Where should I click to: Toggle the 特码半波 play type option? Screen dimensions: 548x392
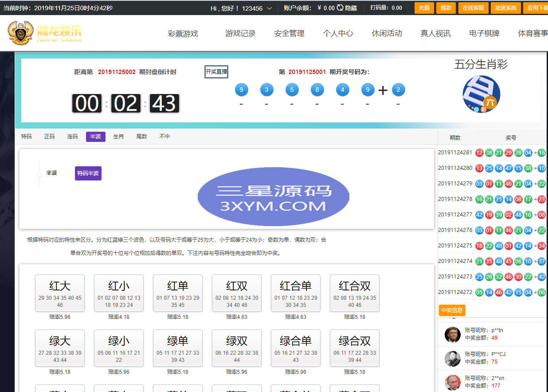[x=88, y=173]
